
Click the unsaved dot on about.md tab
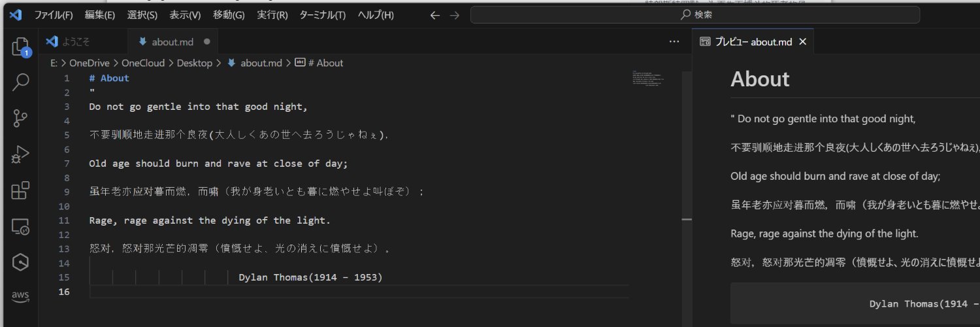tap(207, 41)
